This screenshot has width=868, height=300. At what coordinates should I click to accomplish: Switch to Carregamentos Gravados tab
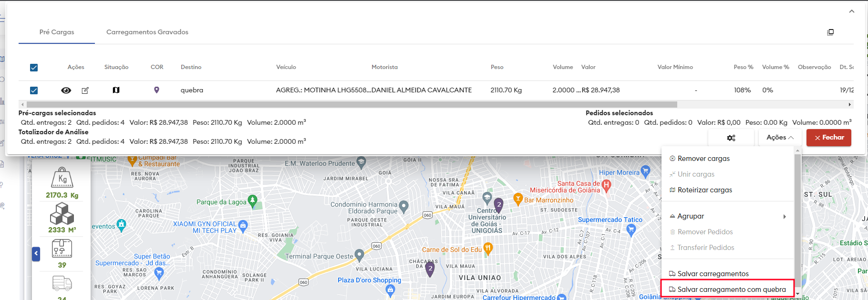147,32
